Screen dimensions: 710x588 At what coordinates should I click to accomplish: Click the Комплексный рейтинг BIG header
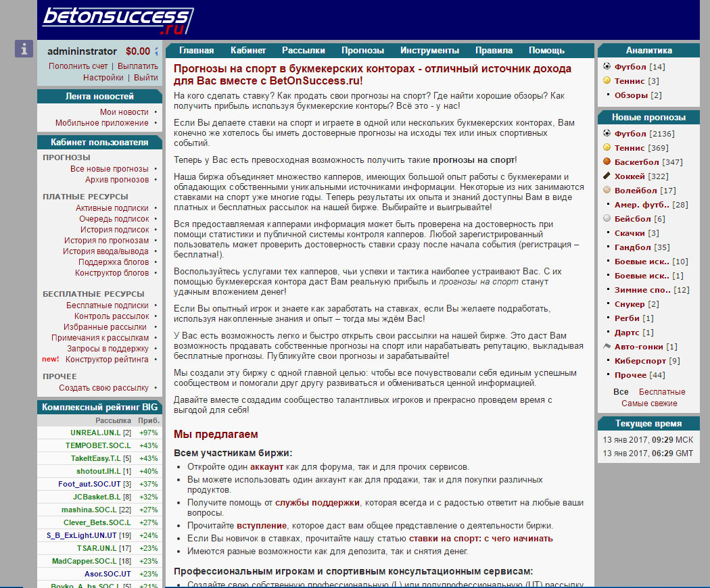pos(99,407)
